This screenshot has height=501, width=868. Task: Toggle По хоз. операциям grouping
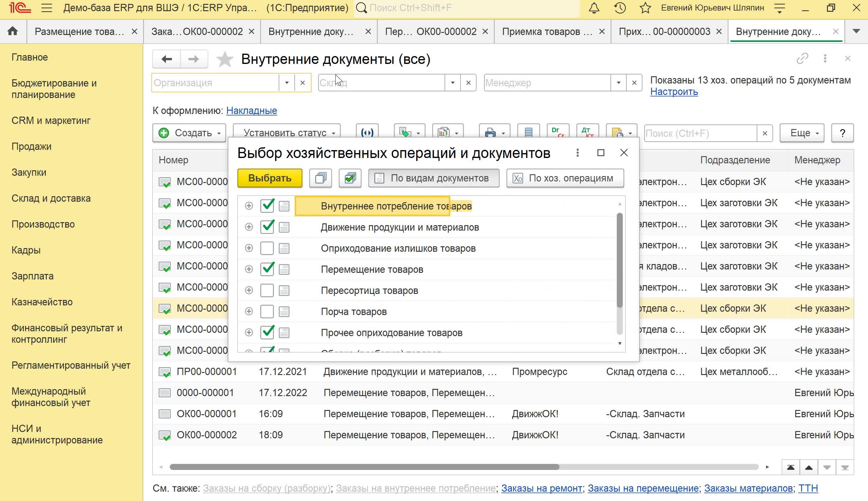tap(565, 178)
